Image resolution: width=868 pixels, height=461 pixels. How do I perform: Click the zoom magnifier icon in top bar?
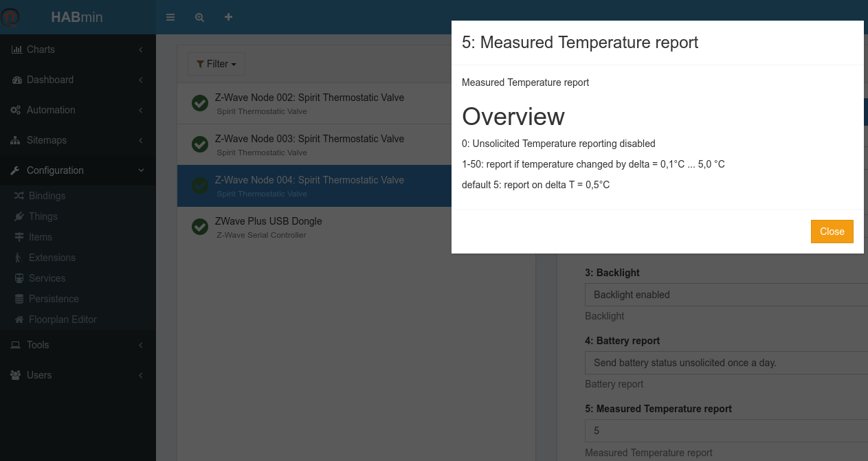point(199,17)
